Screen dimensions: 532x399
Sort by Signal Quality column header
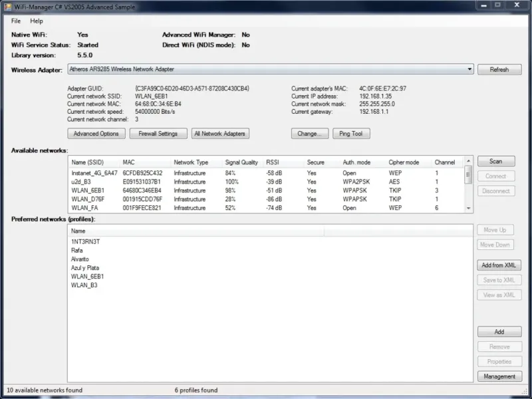(241, 162)
